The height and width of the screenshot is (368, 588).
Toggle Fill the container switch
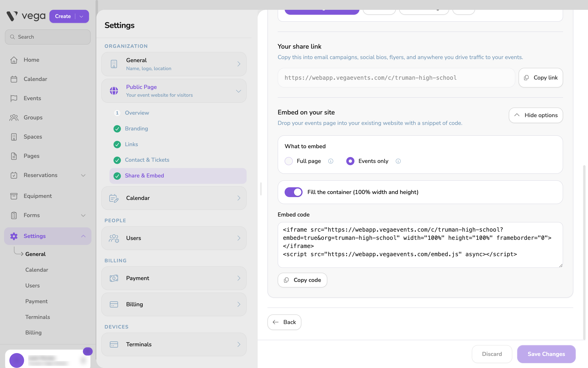click(294, 192)
